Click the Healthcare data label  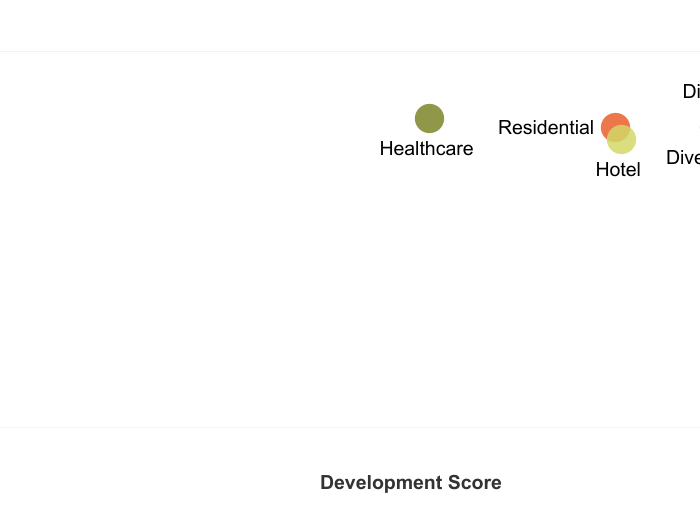(426, 149)
